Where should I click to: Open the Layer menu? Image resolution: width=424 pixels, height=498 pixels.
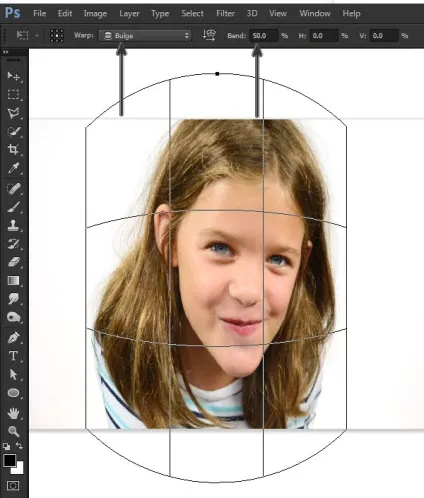pos(129,14)
